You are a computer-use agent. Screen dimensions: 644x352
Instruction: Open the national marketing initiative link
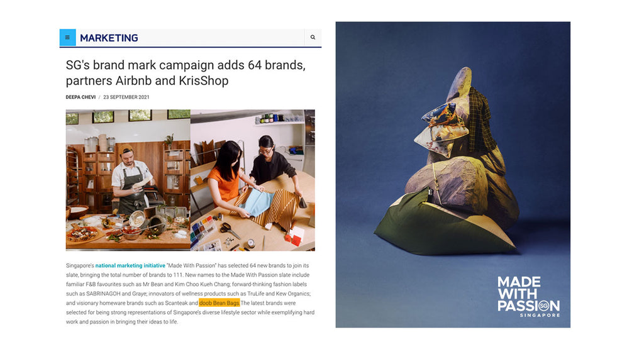point(130,265)
